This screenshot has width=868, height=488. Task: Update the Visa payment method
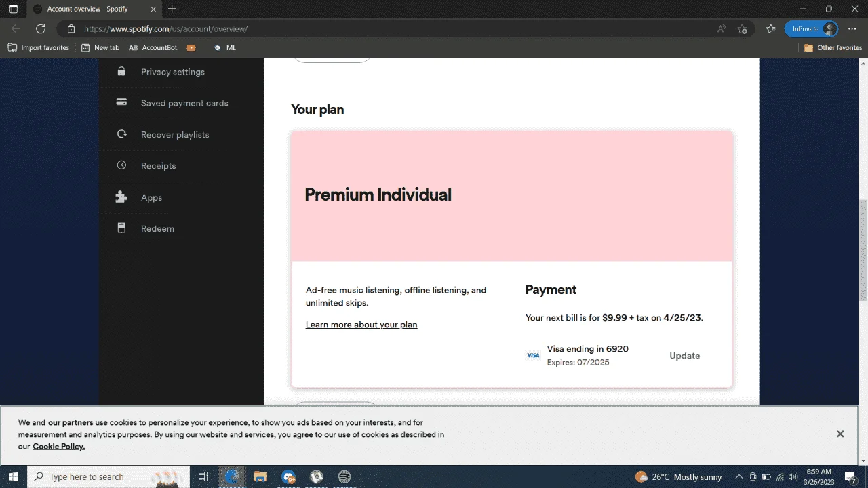pos(684,356)
